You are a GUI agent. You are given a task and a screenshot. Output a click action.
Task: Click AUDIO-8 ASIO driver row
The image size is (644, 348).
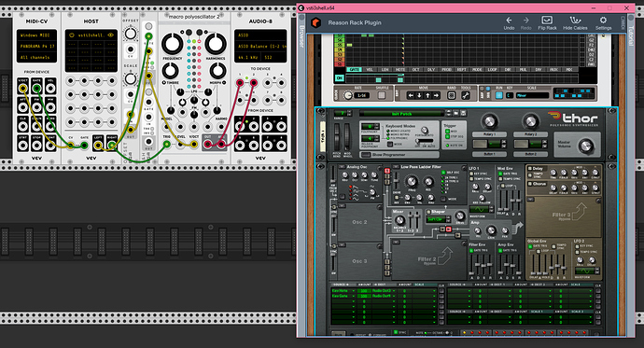260,35
